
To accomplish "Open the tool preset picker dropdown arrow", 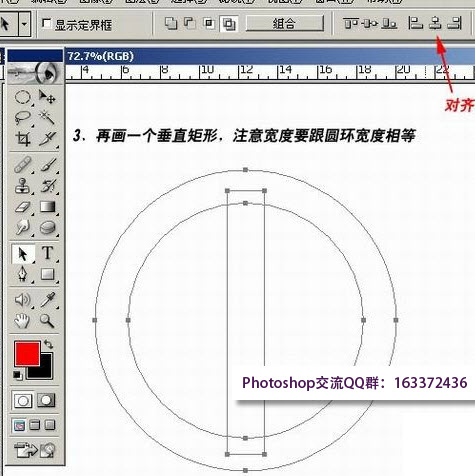I will point(24,24).
